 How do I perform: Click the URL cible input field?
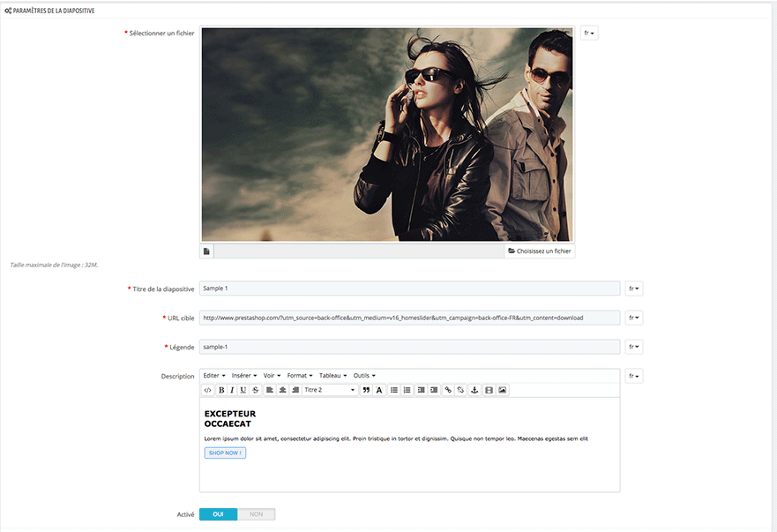coord(409,318)
